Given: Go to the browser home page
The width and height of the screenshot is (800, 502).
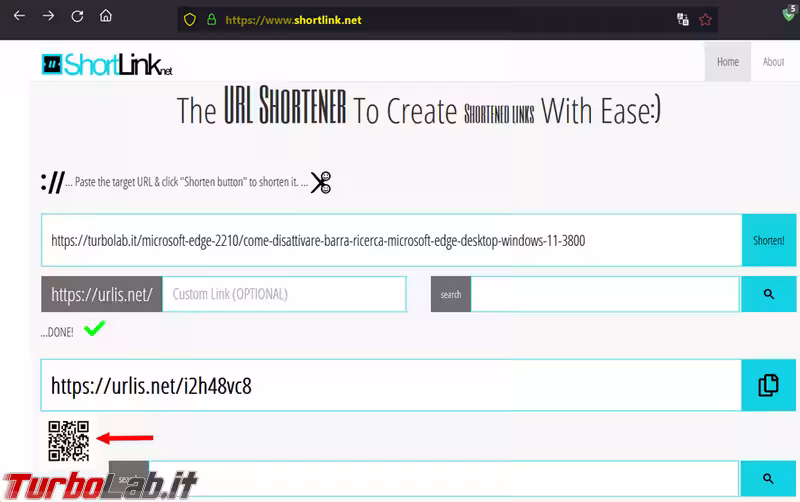Looking at the screenshot, I should [x=106, y=17].
